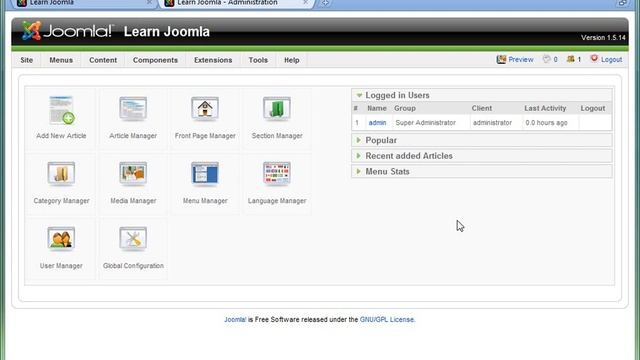
Task: Expand the Menu Stats panel
Action: pyautogui.click(x=359, y=171)
